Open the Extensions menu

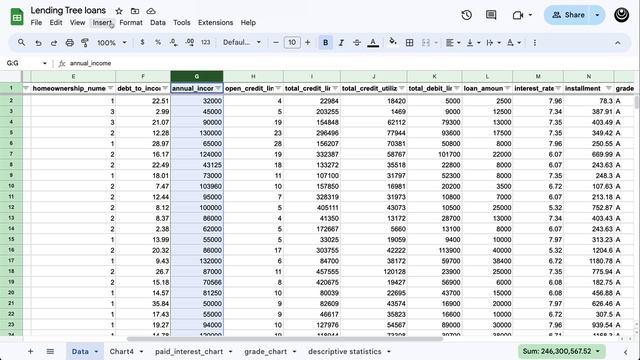[216, 22]
